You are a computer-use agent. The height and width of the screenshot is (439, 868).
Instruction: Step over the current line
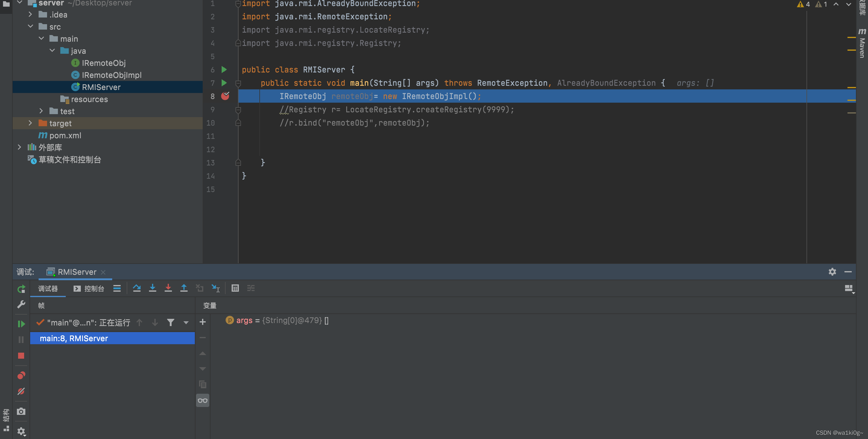click(x=137, y=288)
